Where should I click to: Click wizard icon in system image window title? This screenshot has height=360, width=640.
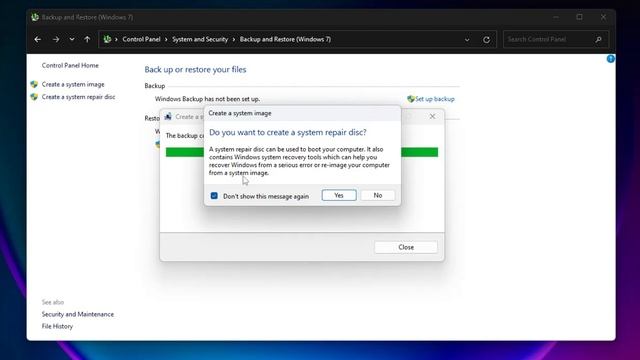pyautogui.click(x=168, y=117)
